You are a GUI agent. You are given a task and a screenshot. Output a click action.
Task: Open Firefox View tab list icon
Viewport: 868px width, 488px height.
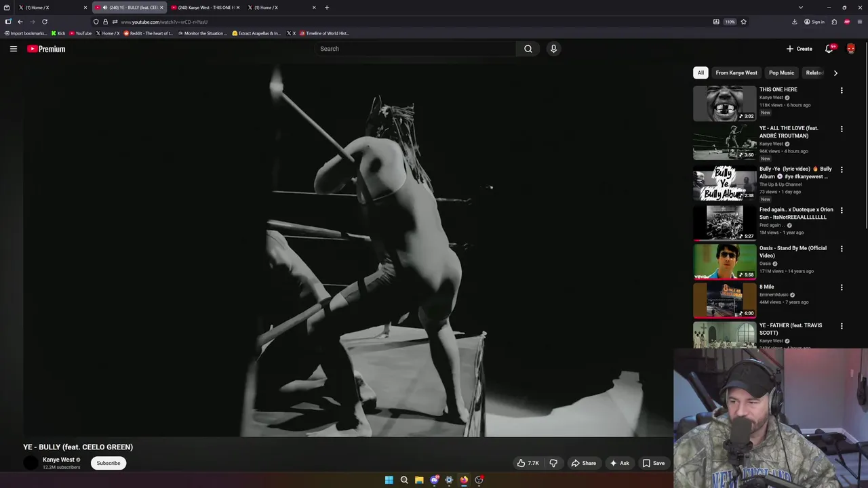point(6,7)
